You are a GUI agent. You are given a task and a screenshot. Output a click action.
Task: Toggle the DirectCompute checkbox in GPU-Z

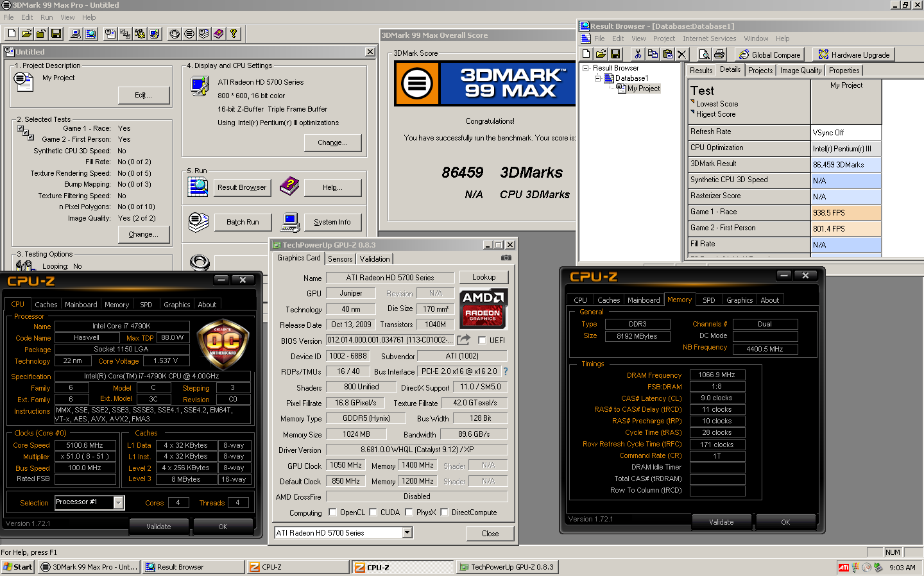[444, 512]
